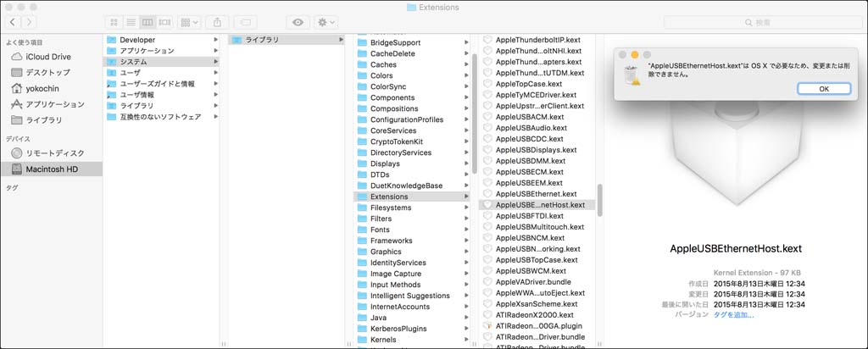Click OK in the alert dialog
868x349 pixels.
point(824,88)
